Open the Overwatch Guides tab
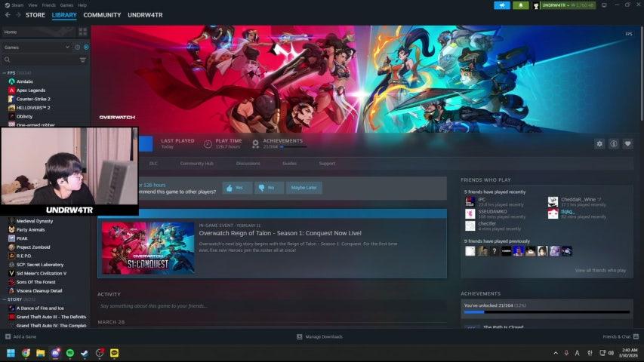Viewport: 644px width, 362px height. click(289, 164)
